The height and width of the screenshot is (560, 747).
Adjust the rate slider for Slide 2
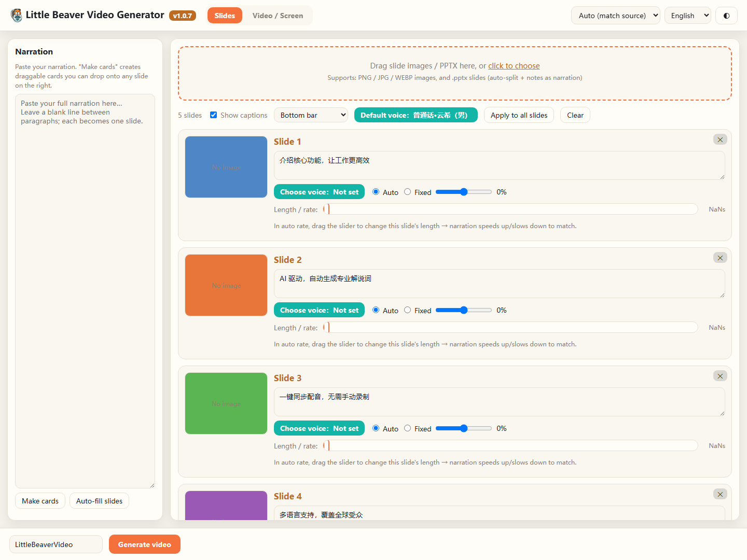[x=464, y=310]
